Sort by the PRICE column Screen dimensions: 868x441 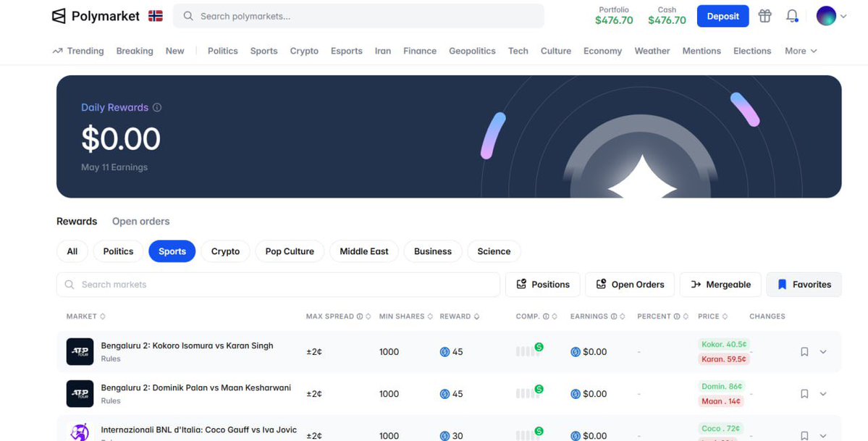click(x=713, y=316)
